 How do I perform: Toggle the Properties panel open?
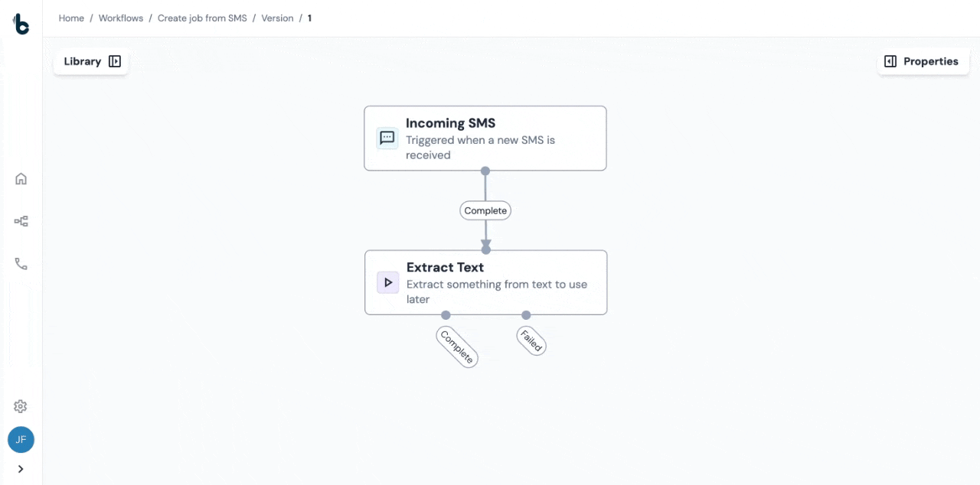922,62
